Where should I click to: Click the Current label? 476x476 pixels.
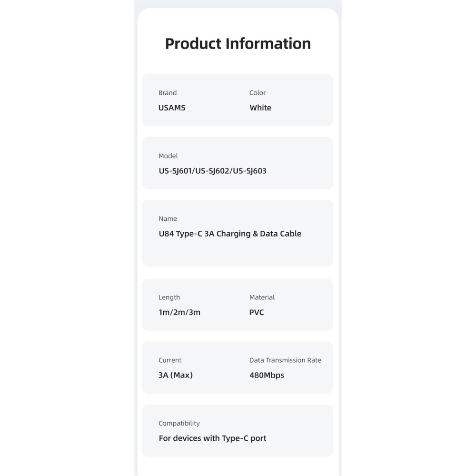(x=170, y=360)
